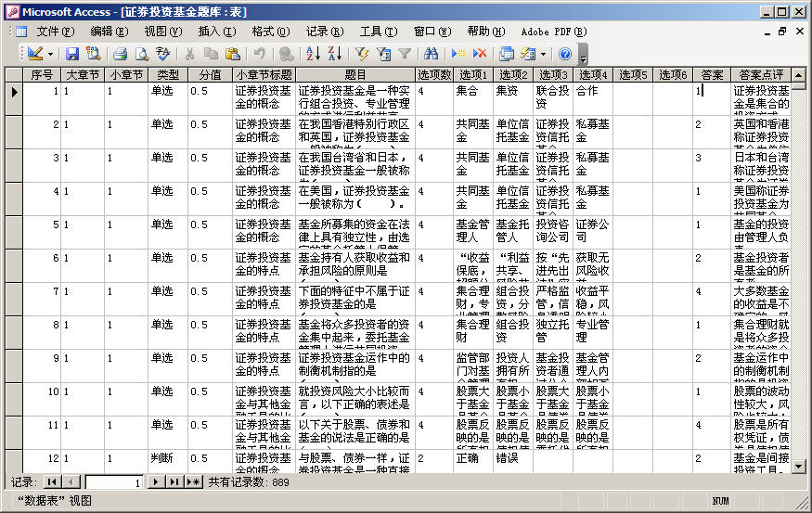Click the 答案 cell of row 1

(x=712, y=98)
